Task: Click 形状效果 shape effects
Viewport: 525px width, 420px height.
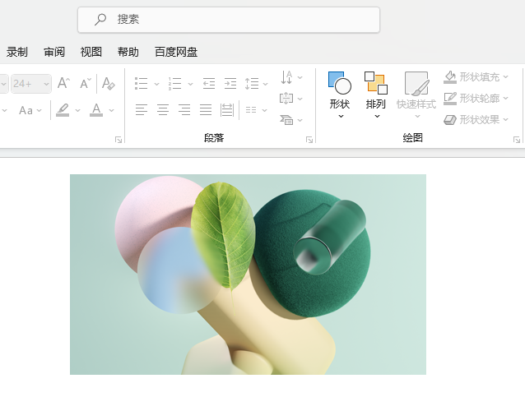Action: (x=472, y=119)
